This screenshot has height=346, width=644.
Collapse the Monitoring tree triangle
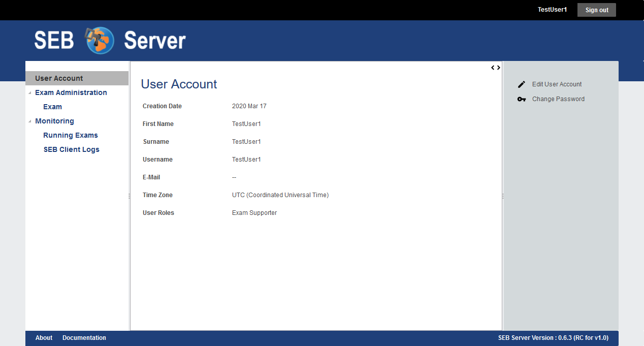coord(29,122)
